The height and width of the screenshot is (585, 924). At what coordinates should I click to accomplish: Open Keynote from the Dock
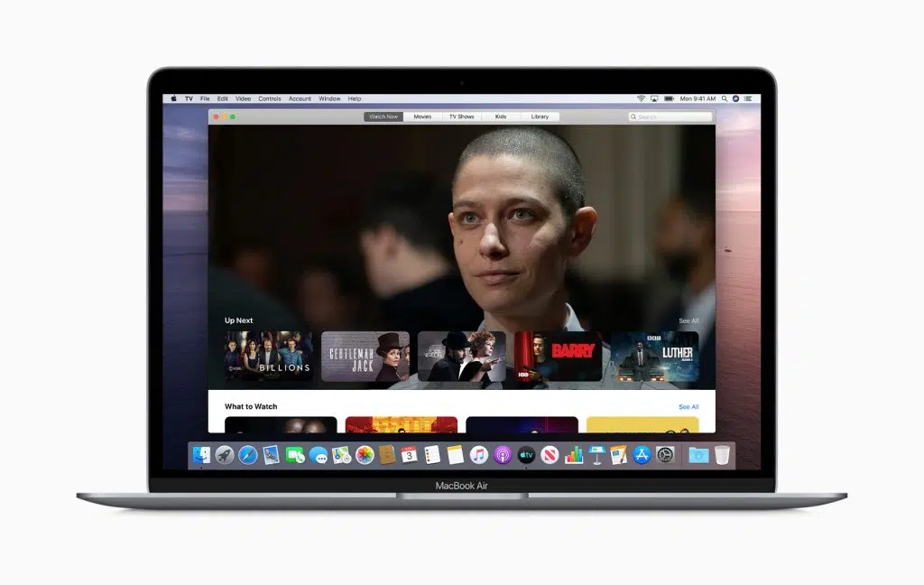[x=596, y=454]
